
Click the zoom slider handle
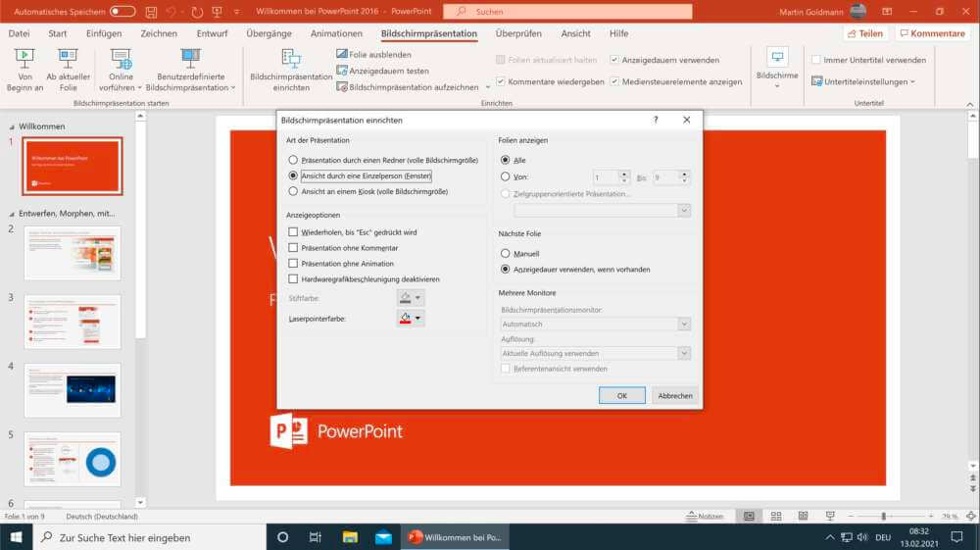click(x=883, y=517)
